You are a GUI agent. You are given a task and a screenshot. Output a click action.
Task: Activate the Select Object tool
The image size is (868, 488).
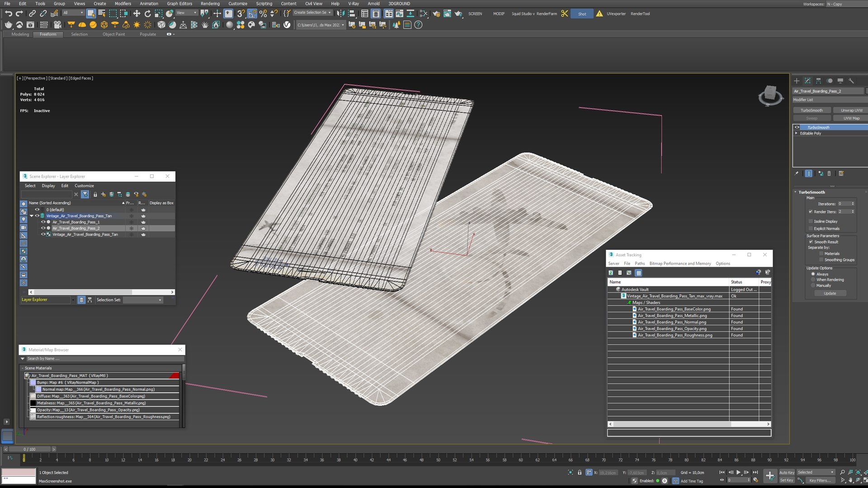(91, 14)
